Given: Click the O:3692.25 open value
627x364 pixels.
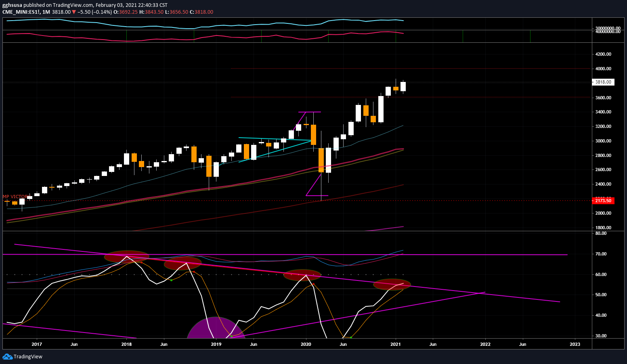Looking at the screenshot, I should click(126, 12).
